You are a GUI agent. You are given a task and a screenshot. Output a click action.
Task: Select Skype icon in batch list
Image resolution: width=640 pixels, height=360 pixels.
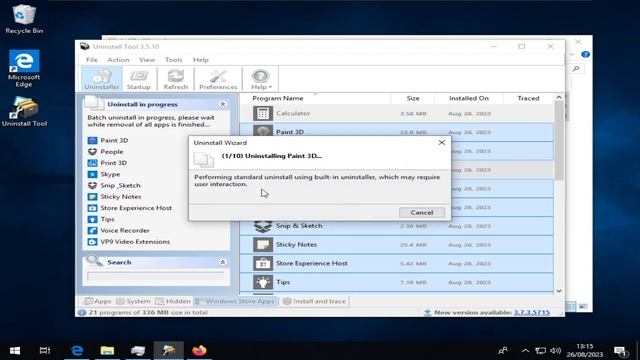click(x=93, y=174)
